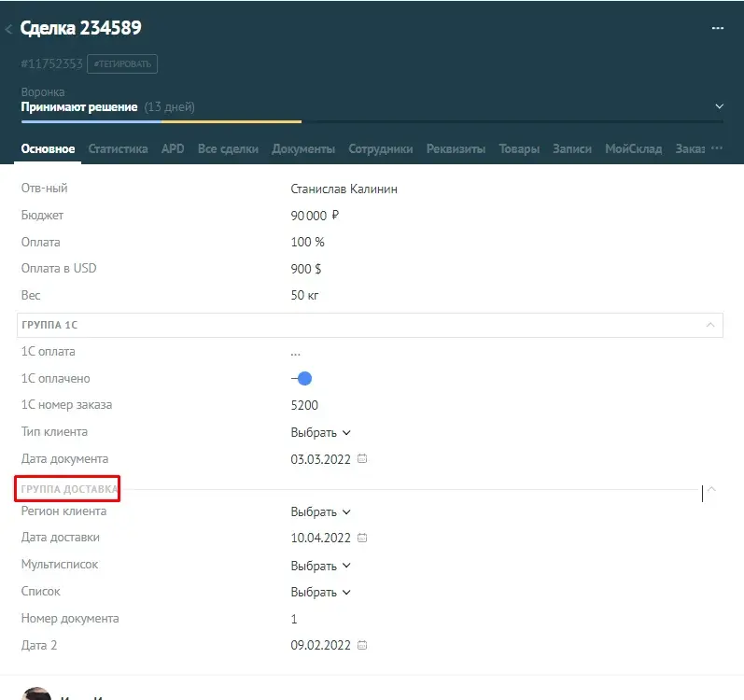
Task: Click the ГРУППА ДОСТАВКА header label
Action: (69, 489)
